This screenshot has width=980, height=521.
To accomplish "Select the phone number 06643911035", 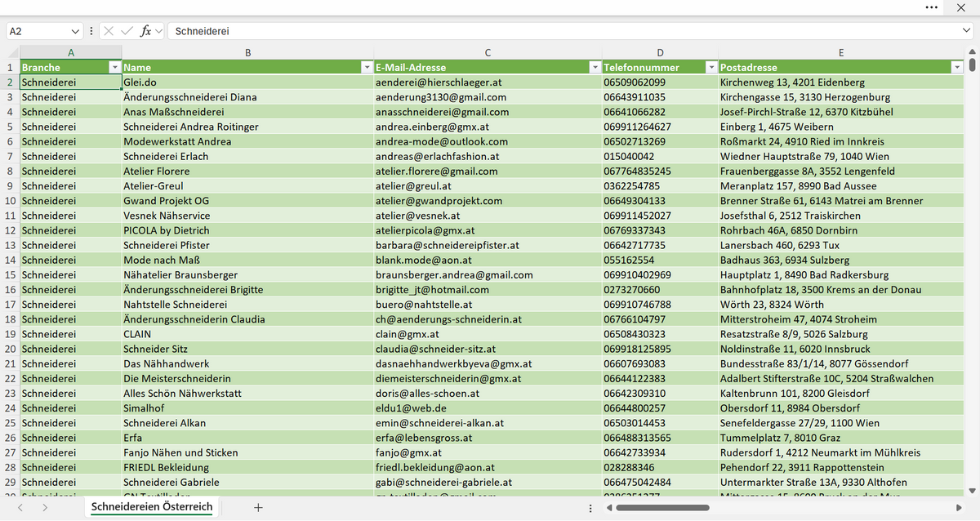I will pos(660,97).
